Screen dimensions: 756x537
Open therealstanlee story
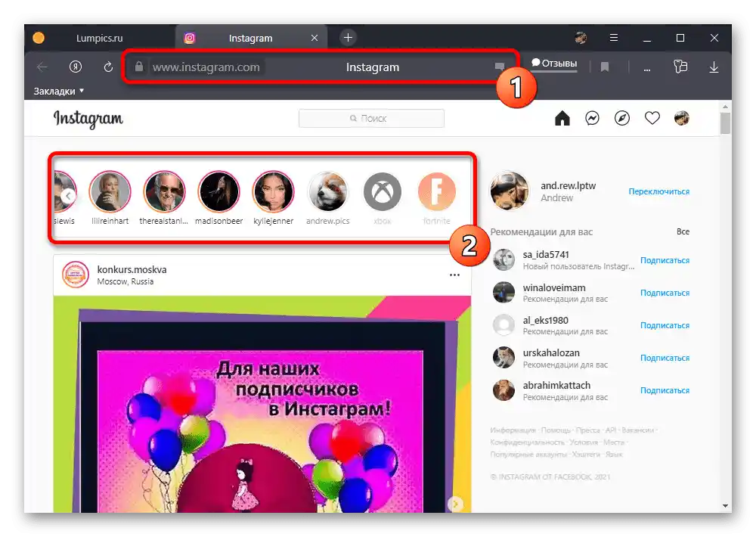point(164,192)
